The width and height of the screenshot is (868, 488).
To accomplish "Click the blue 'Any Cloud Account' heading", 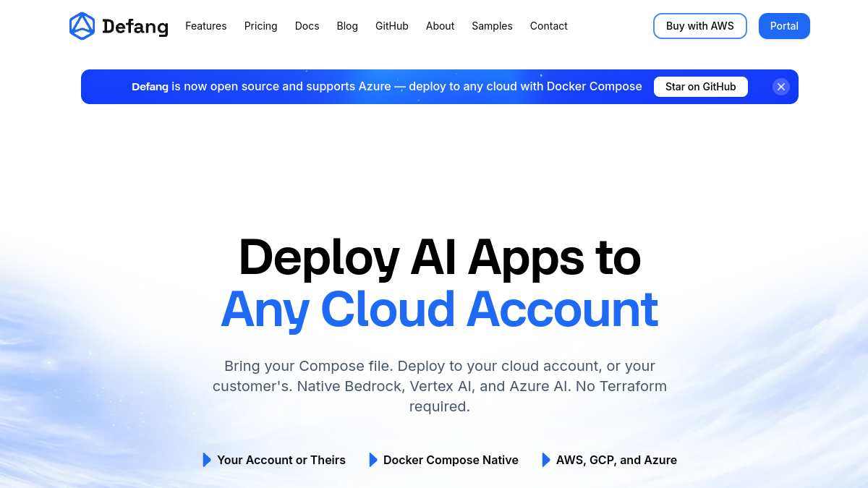I will click(x=440, y=309).
